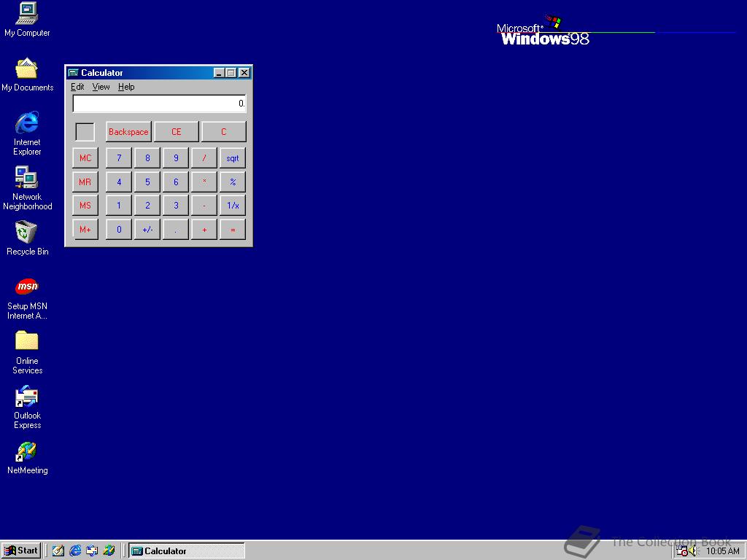
Task: Click the divide (/) button
Action: [204, 158]
